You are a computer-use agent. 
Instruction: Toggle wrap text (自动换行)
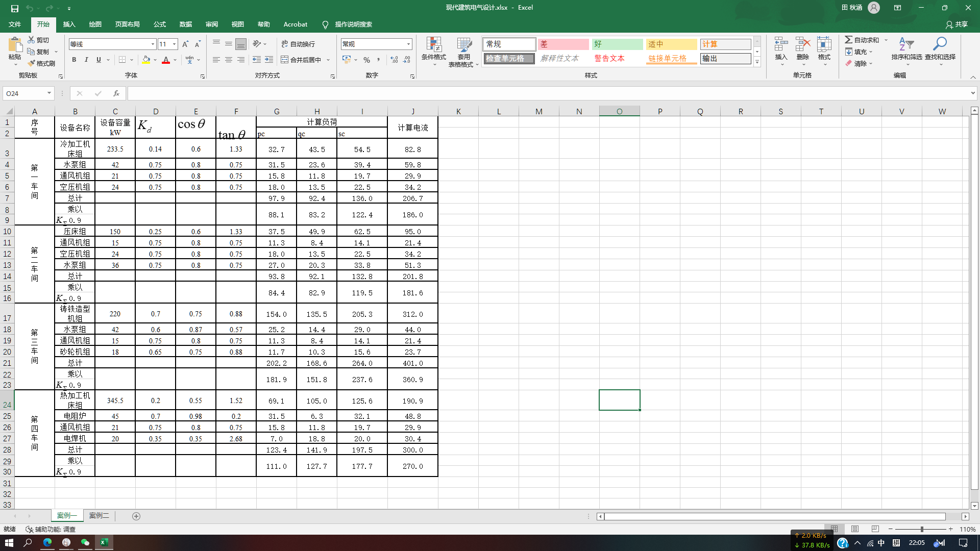298,44
